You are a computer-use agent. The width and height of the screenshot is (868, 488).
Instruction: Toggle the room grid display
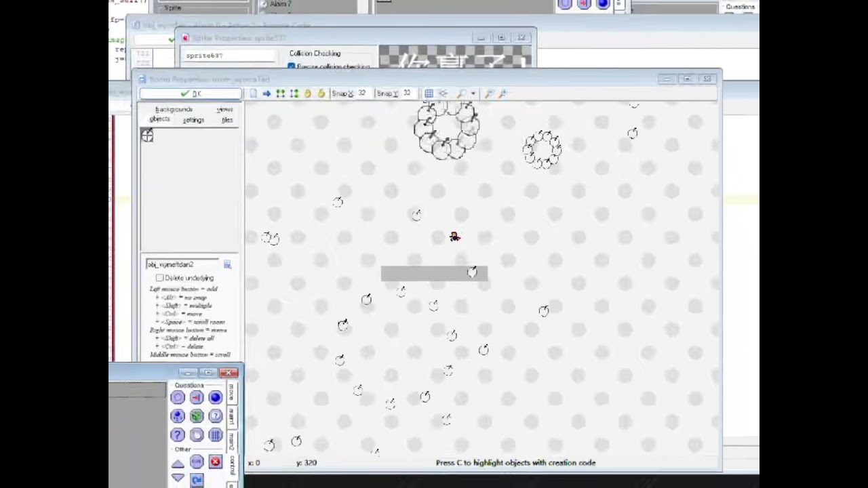tap(429, 94)
